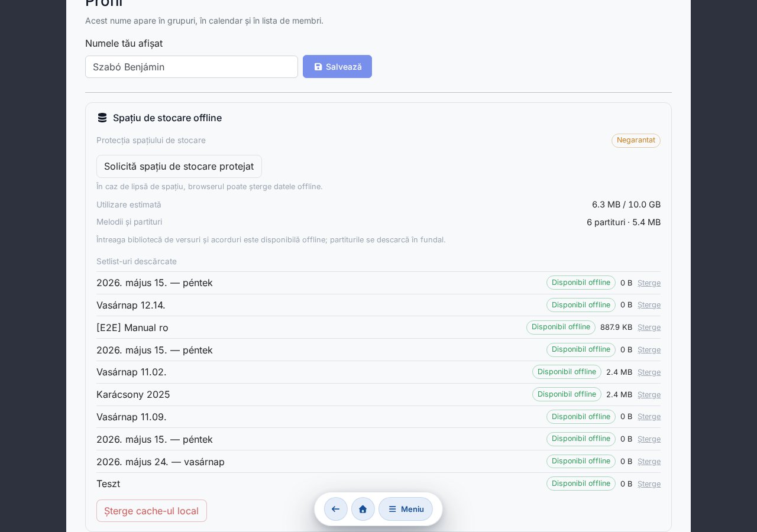Viewport: 757px width, 532px height.
Task: Focus the display name field Szabó Benjámin
Action: click(x=192, y=67)
